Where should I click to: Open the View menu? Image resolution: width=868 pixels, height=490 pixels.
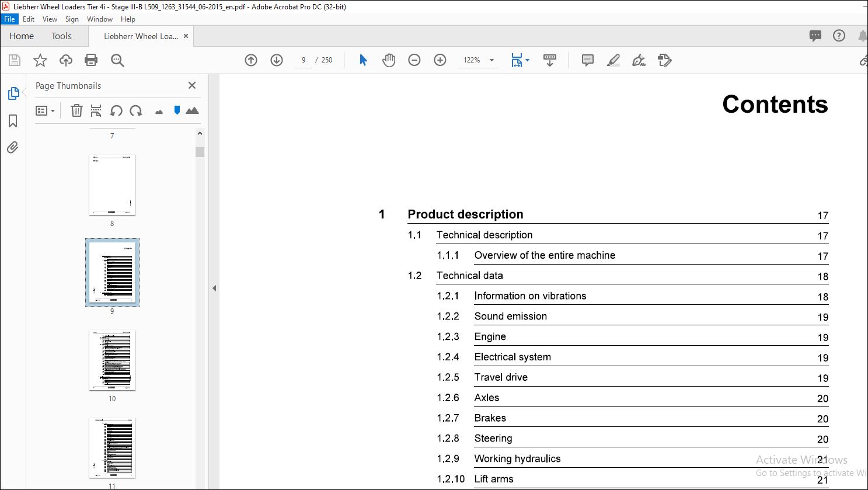[x=50, y=19]
